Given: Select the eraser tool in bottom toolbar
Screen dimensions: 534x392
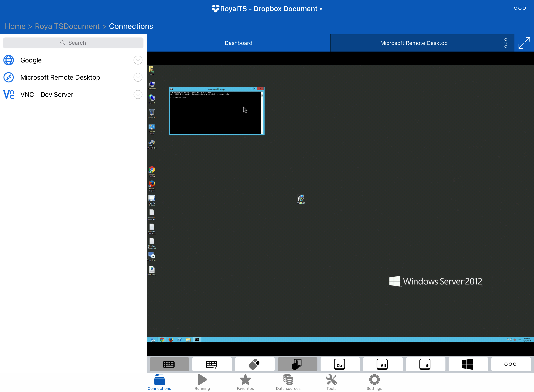Looking at the screenshot, I should click(254, 364).
